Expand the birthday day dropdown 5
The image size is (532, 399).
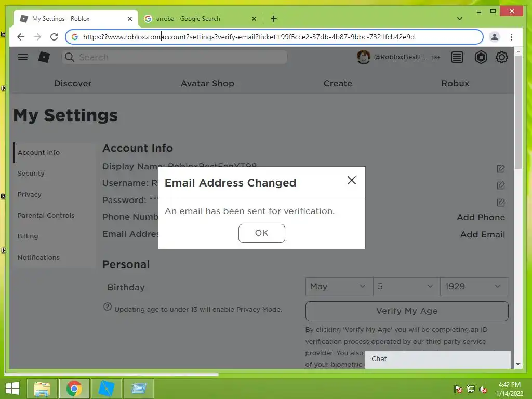point(406,287)
